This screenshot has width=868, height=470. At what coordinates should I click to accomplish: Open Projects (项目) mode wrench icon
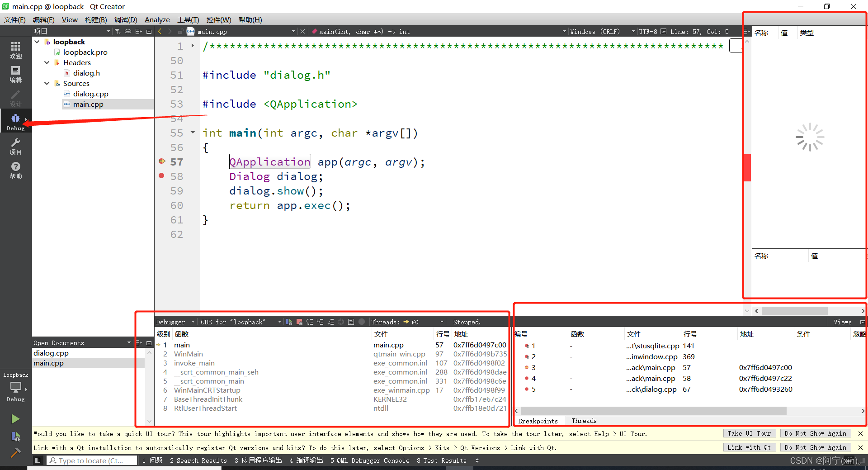click(x=15, y=146)
